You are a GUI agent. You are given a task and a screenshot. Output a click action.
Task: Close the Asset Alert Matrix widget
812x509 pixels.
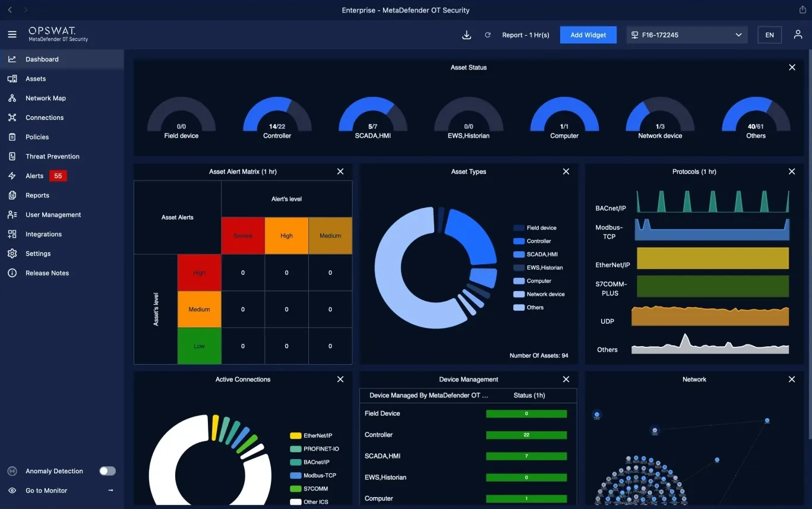pos(340,172)
